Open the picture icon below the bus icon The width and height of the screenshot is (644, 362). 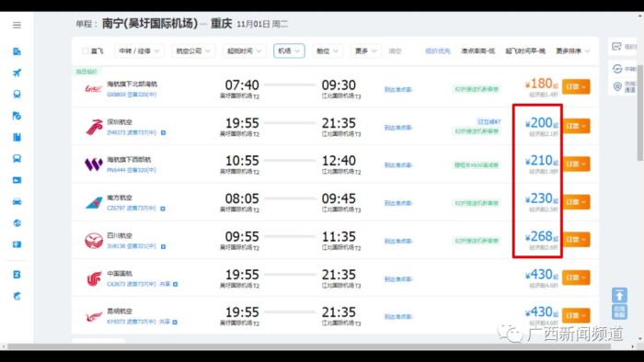click(17, 180)
